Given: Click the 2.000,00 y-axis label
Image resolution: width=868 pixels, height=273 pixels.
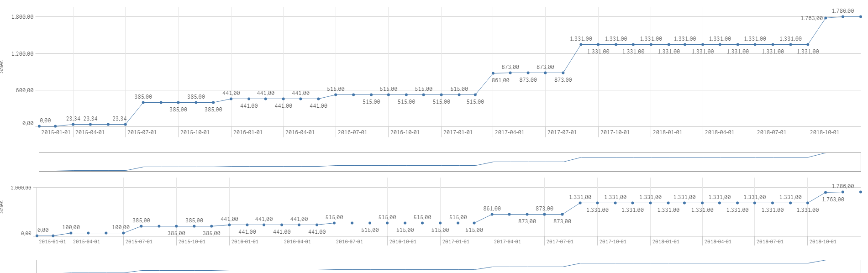Looking at the screenshot, I should click(x=21, y=188).
